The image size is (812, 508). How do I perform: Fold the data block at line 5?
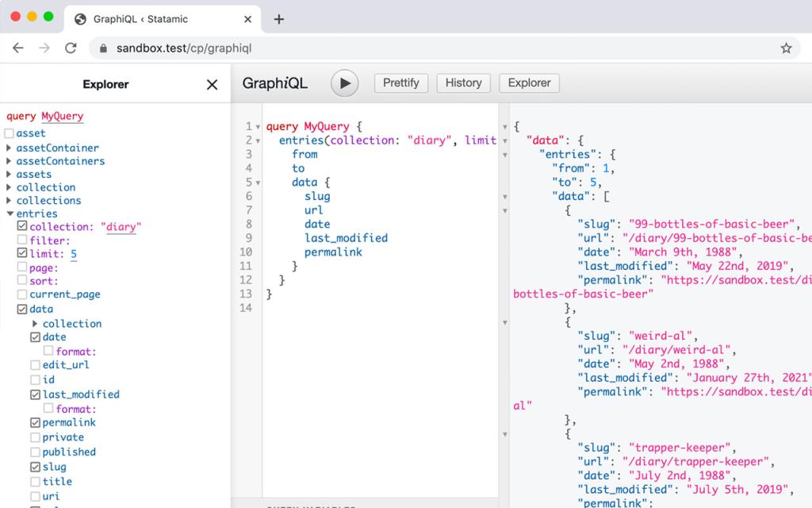tap(258, 183)
